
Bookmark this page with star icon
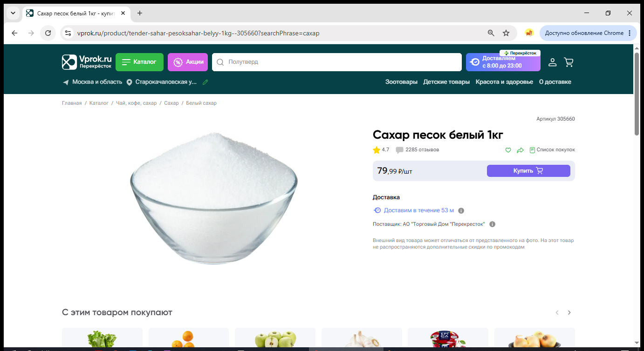tap(506, 33)
